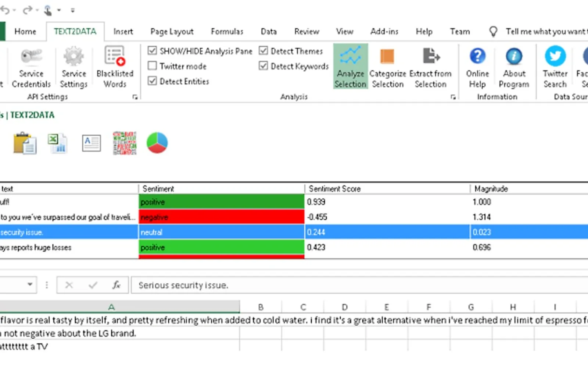
Task: Click the formula bar cancel X
Action: [x=69, y=285]
